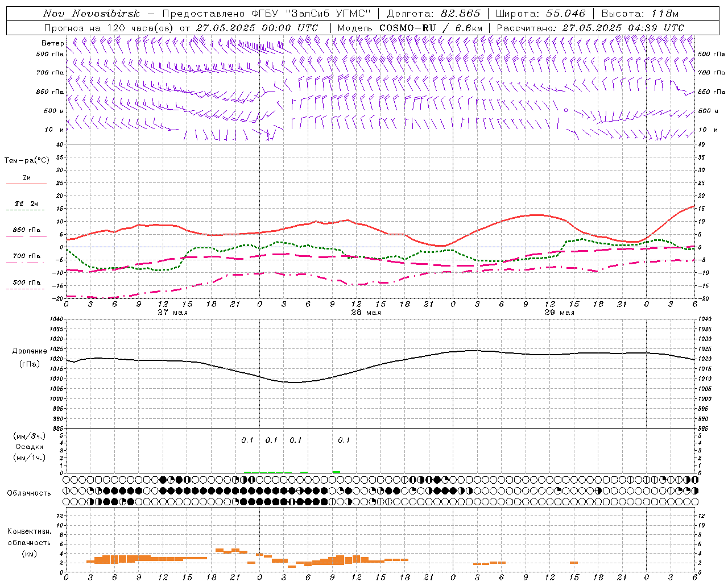Viewport: 728px width, 582px height.
Task: Click the Рассчитано: 27.05.2025 04:39 UTC timestamp
Action: click(590, 28)
